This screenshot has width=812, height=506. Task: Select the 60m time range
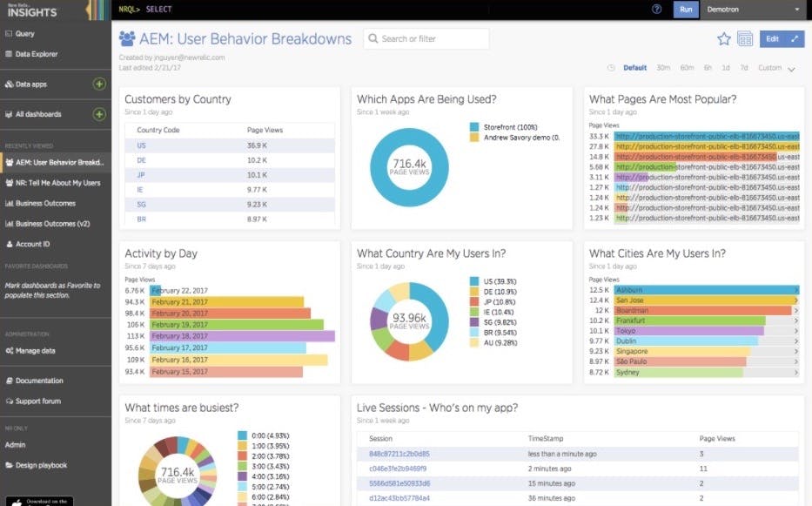tap(688, 68)
